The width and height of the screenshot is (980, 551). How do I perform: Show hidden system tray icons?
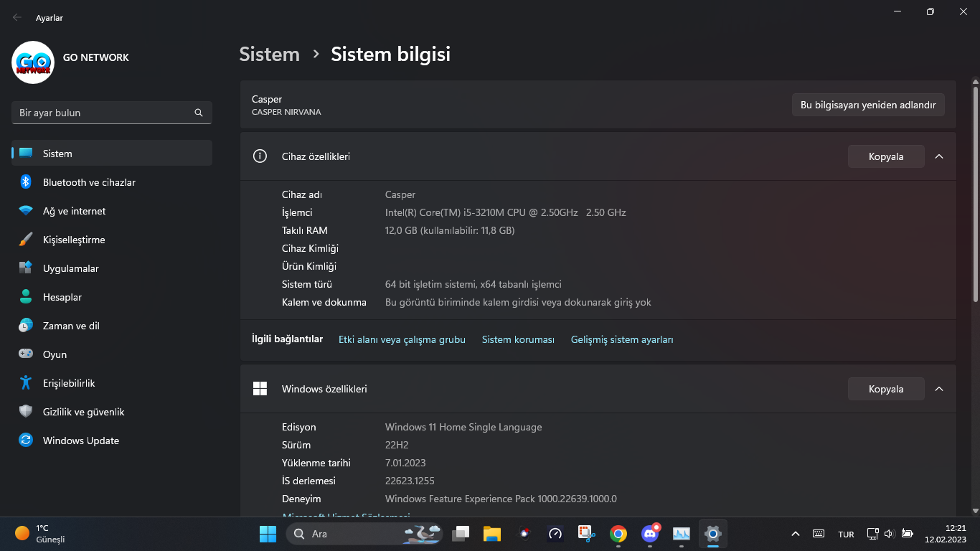pos(795,534)
